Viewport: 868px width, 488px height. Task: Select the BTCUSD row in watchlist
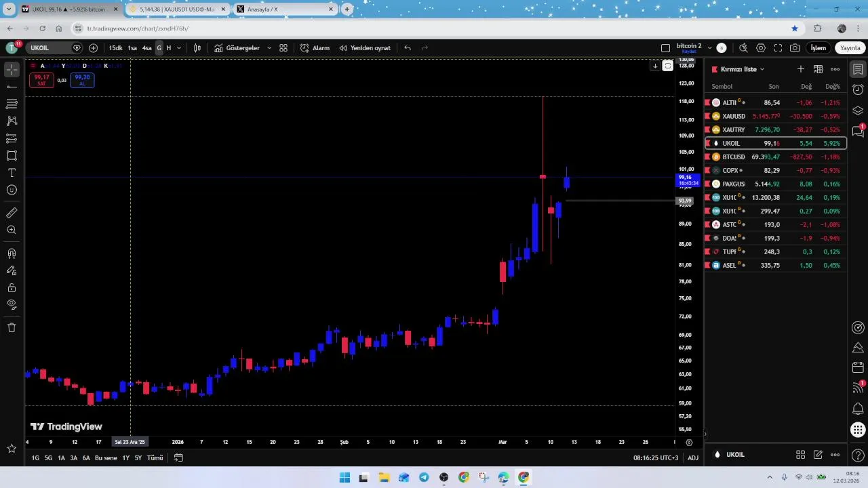(x=776, y=157)
